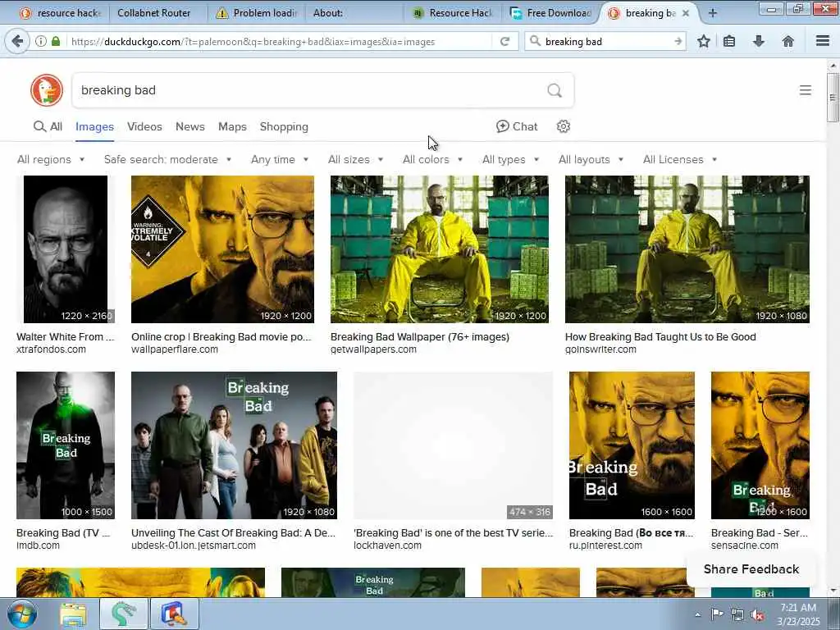Viewport: 840px width, 630px height.
Task: Open the Walter White portrait 1220 × 2160 thumbnail
Action: coord(66,249)
